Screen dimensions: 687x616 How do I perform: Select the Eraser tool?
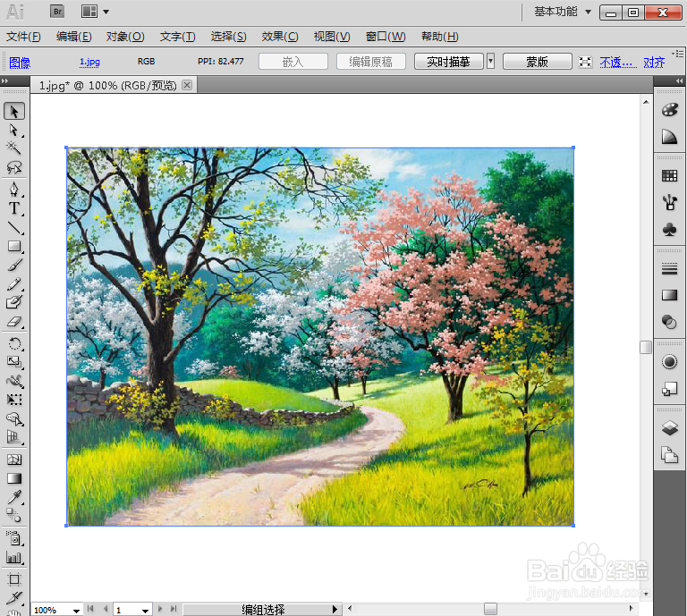14,322
